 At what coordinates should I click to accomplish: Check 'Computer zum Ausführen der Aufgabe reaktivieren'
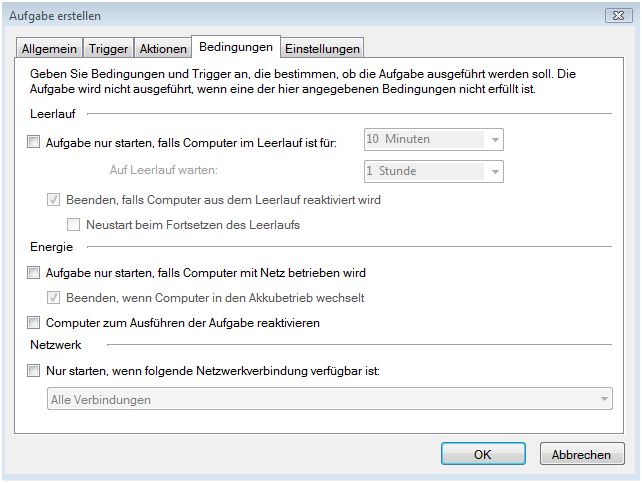pyautogui.click(x=34, y=323)
